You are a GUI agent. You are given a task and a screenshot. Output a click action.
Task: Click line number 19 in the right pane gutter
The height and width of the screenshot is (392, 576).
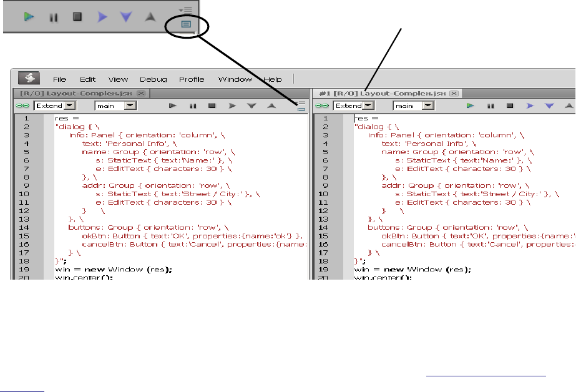[x=323, y=270]
